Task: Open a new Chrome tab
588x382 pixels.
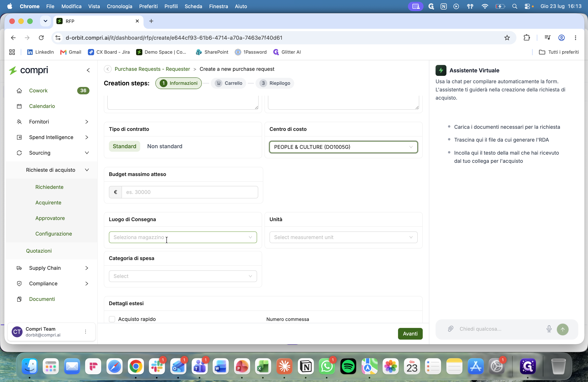Action: (x=151, y=21)
